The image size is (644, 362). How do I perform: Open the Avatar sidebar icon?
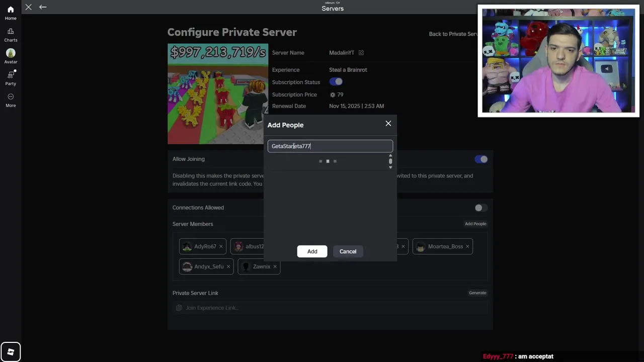(x=11, y=53)
